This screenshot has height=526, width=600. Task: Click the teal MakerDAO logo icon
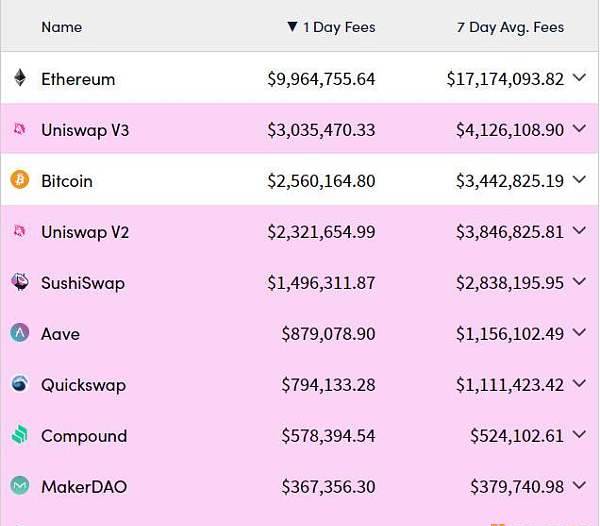click(20, 486)
